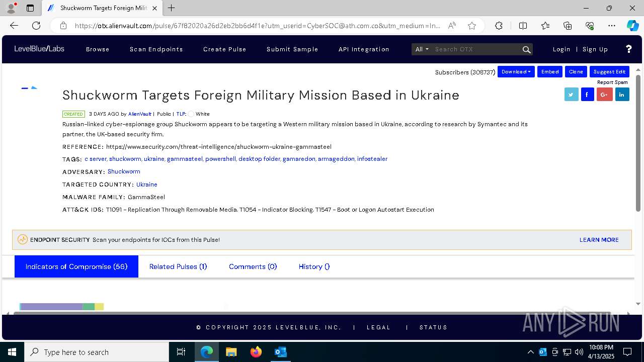Click the infostealer tag
644x362 pixels.
point(372,159)
